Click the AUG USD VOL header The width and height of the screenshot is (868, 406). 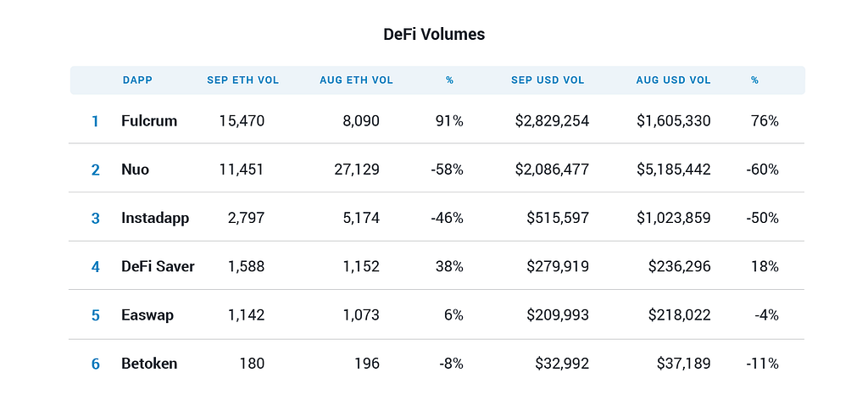673,81
